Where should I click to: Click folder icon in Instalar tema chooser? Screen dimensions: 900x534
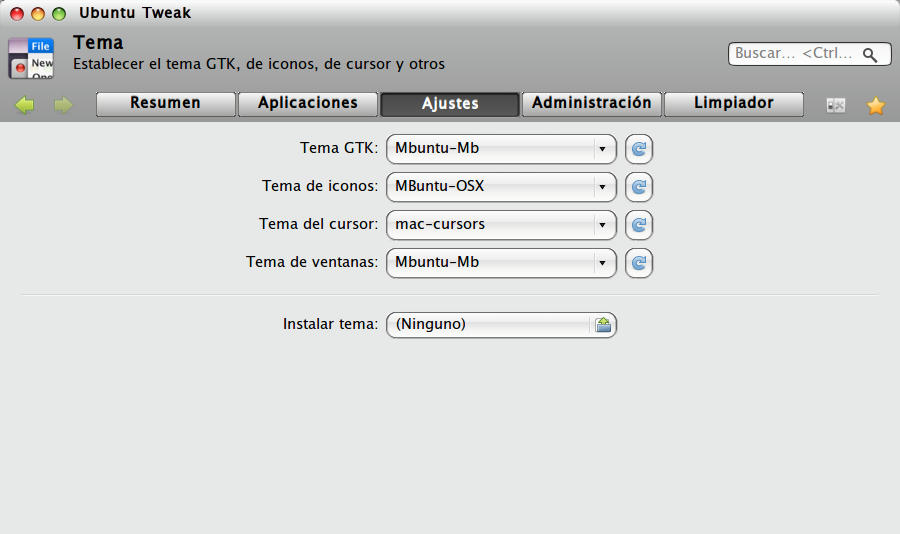point(603,325)
